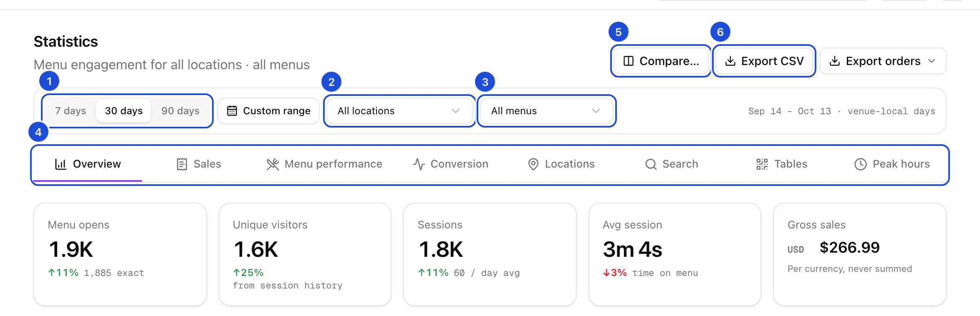The image size is (980, 316).
Task: Switch to the Search tab
Action: coord(672,164)
